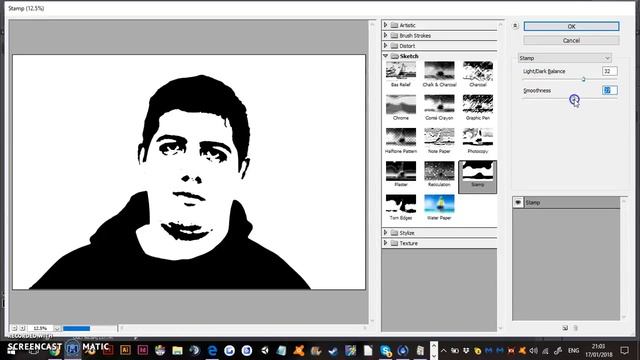The width and height of the screenshot is (640, 360).
Task: Click the effect layers list scrollbar
Action: pyautogui.click(x=623, y=258)
